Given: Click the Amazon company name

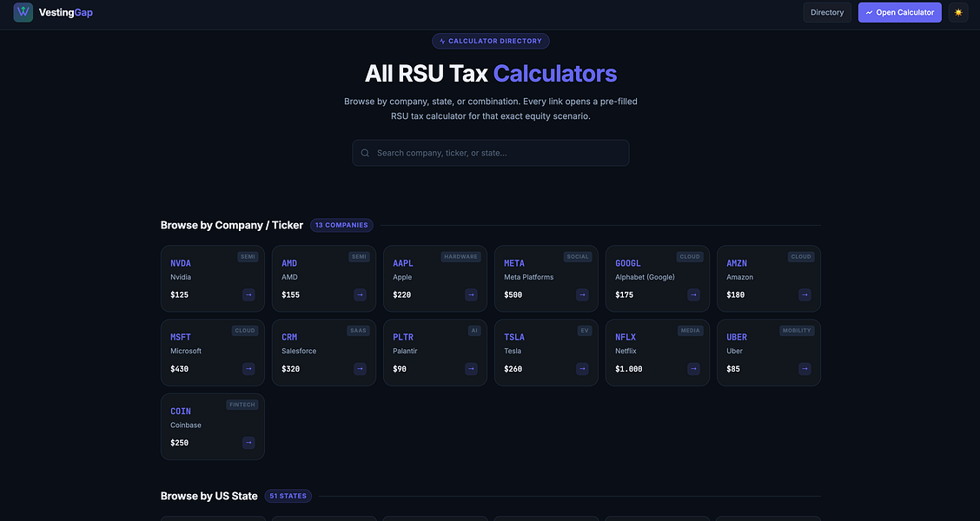Looking at the screenshot, I should coord(740,277).
